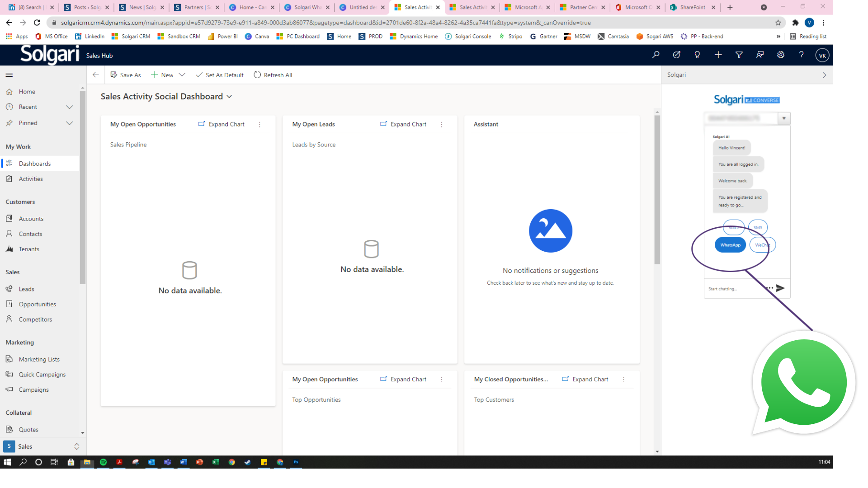The height and width of the screenshot is (488, 868).
Task: Open the VK user profile avatar
Action: [822, 56]
